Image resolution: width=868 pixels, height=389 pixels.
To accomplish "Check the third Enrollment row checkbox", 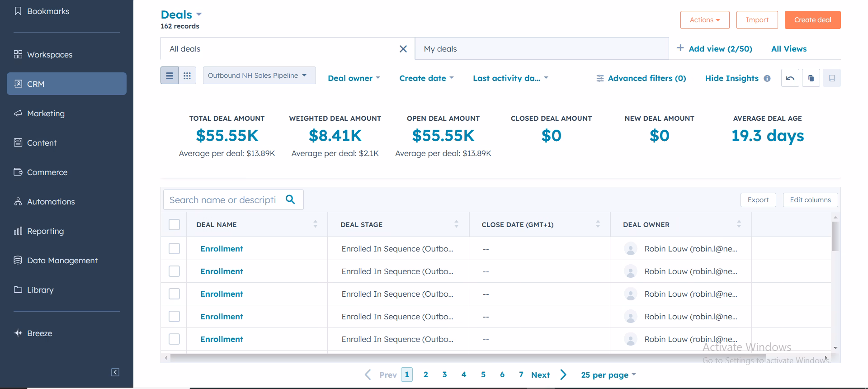I will pos(174,294).
